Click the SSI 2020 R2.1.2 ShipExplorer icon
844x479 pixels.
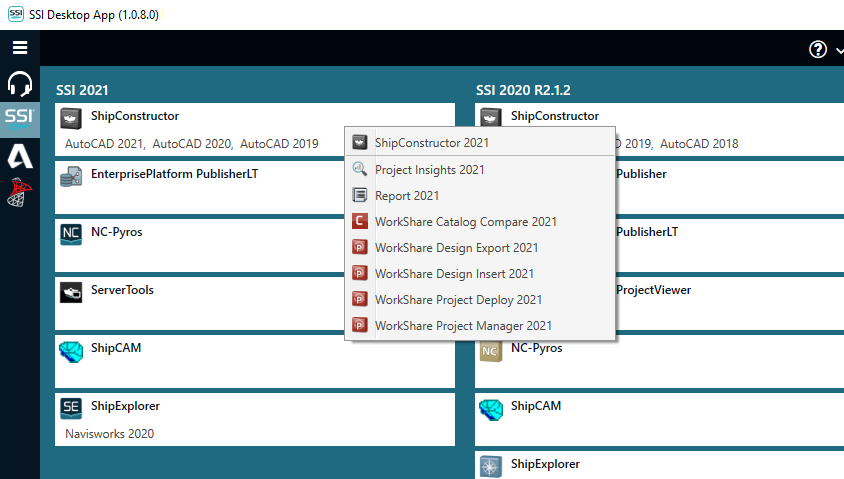pos(491,467)
